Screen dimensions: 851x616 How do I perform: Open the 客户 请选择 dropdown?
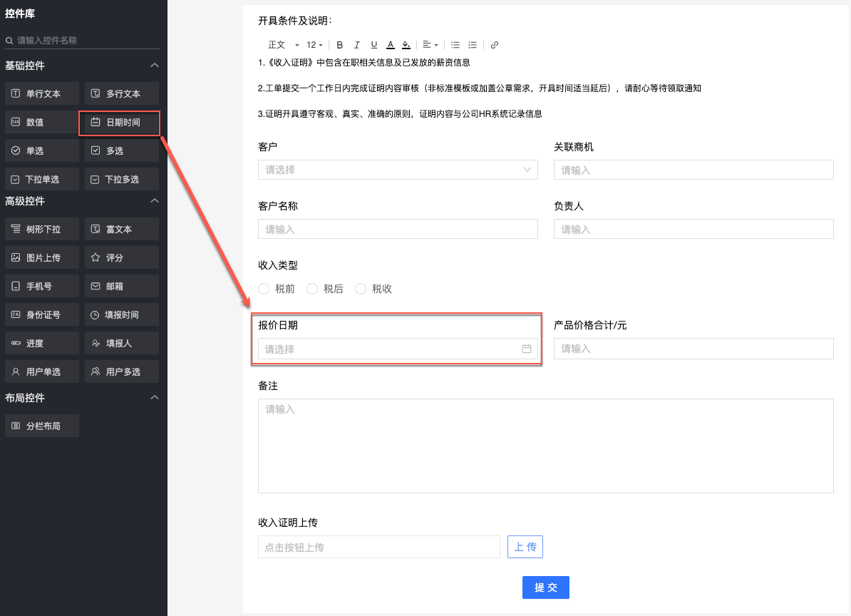click(398, 170)
